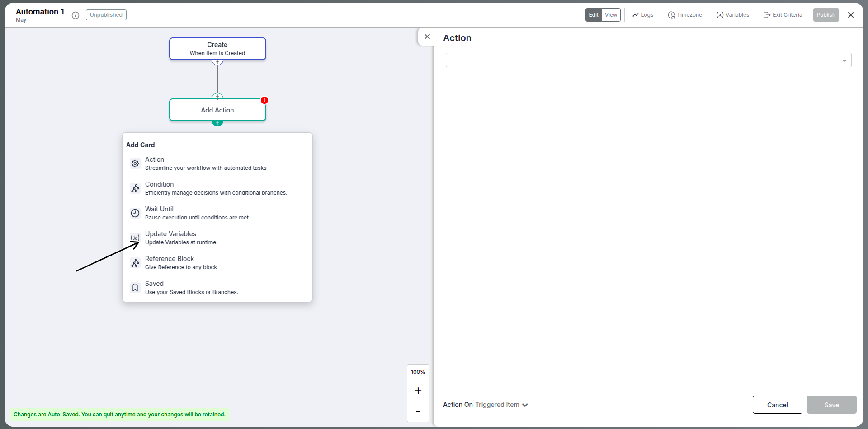Screen dimensions: 868x429
Task: Click the branch icon for Reference Block
Action: point(135,263)
